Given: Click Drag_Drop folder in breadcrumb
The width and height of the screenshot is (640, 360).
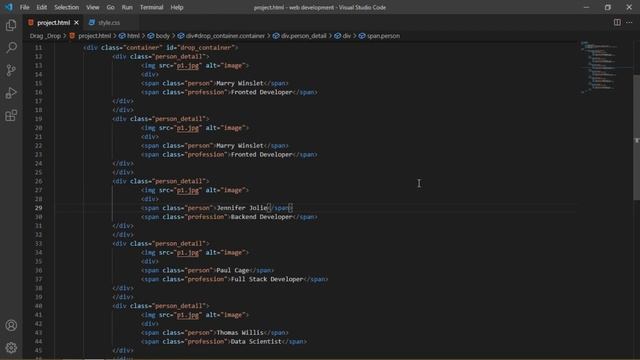Looking at the screenshot, I should point(45,36).
